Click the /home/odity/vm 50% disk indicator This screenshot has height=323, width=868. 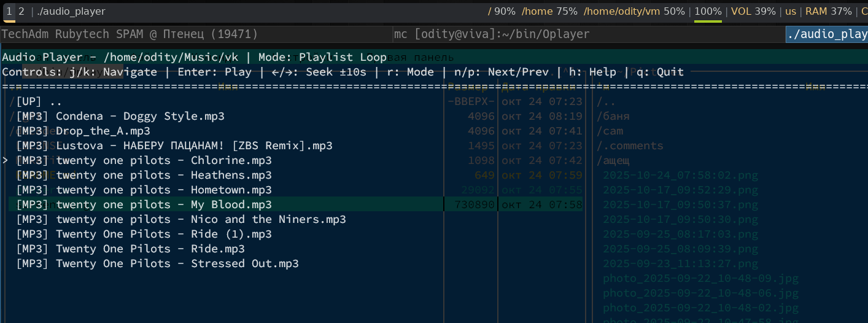[x=634, y=11]
